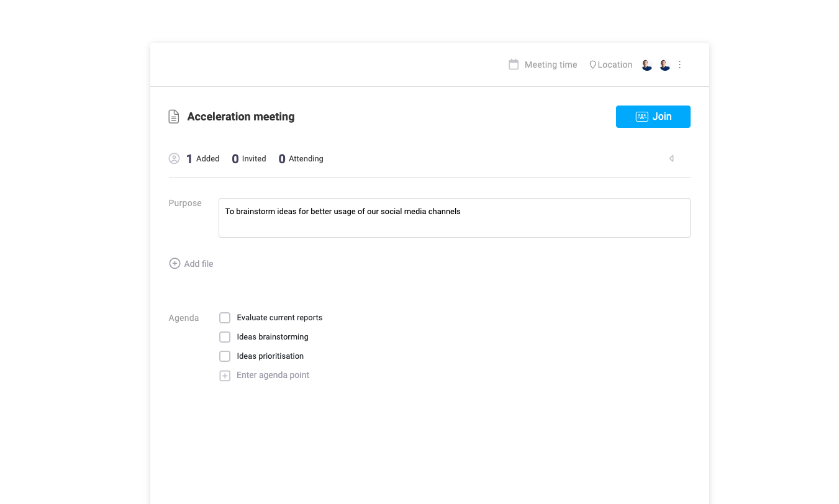Collapse the attendees panel with the triangle arrow
839x504 pixels.
click(671, 159)
